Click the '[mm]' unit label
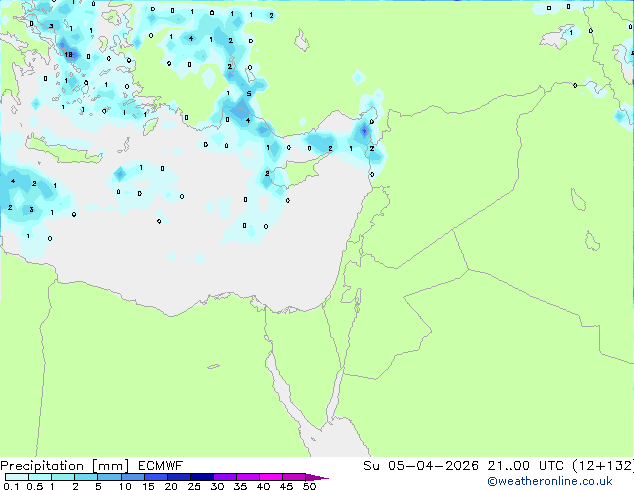634x490 pixels. (x=111, y=466)
